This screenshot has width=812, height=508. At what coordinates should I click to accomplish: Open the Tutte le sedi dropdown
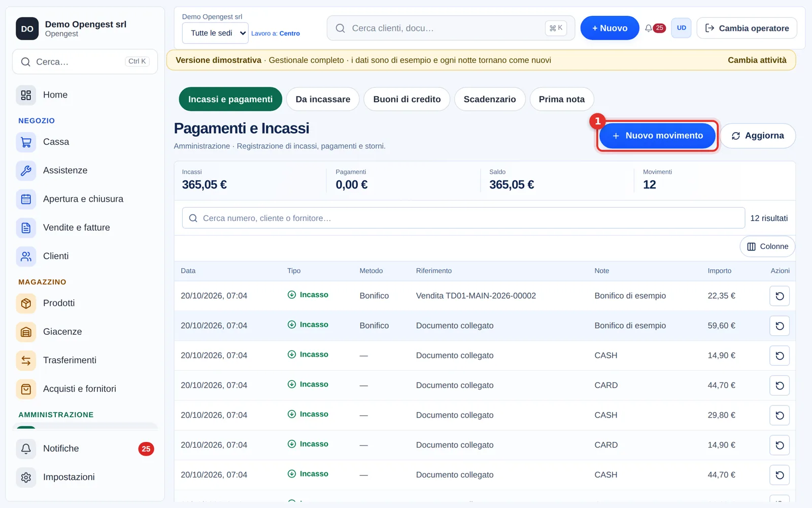click(215, 33)
